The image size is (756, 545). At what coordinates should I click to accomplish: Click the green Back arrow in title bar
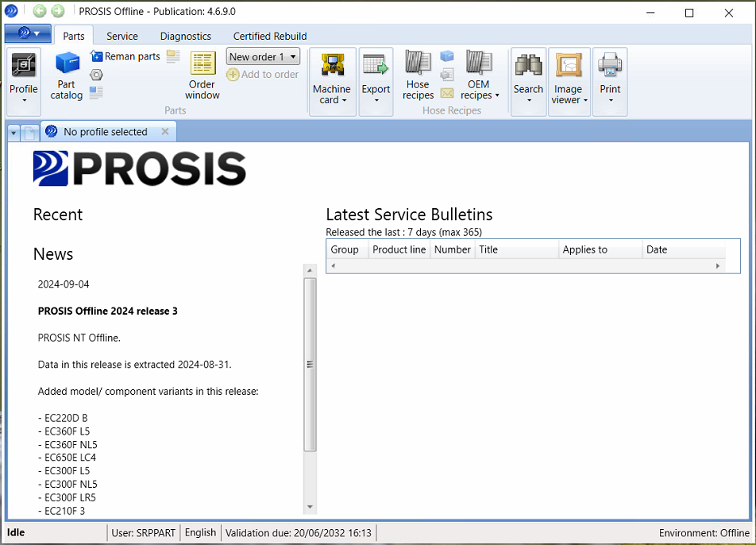40,11
